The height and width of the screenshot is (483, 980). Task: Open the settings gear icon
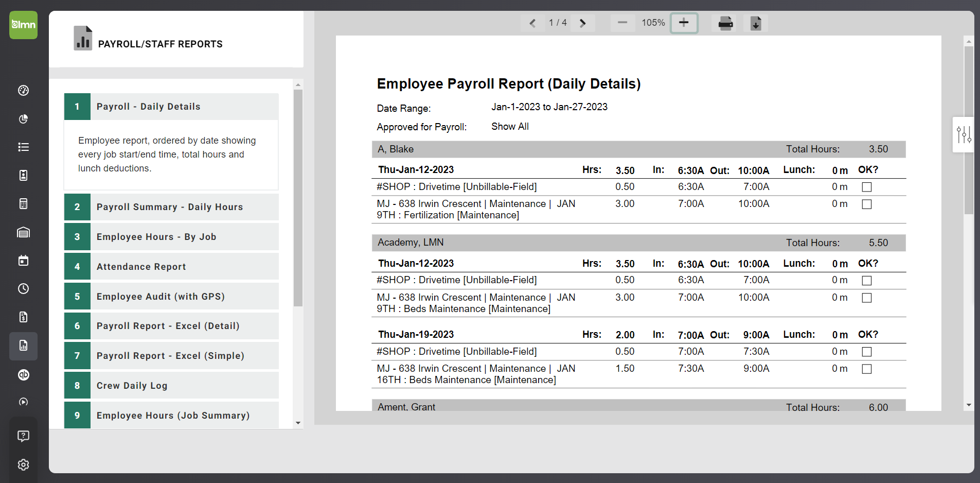23,465
